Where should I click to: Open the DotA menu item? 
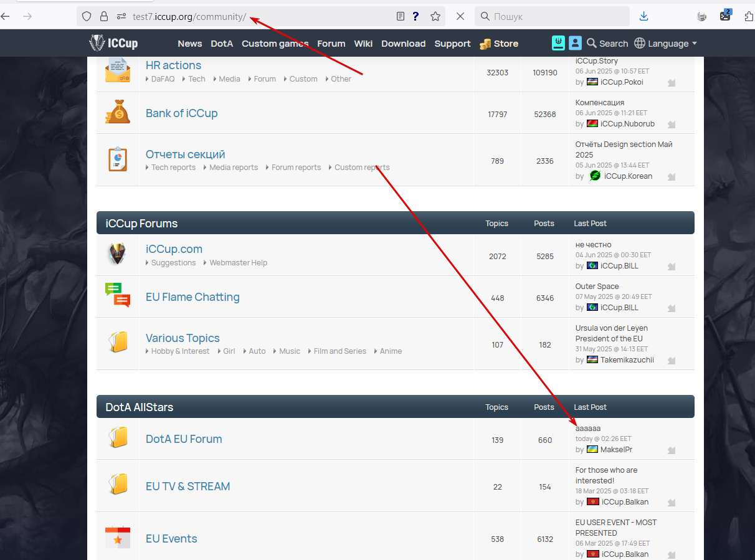coord(222,44)
